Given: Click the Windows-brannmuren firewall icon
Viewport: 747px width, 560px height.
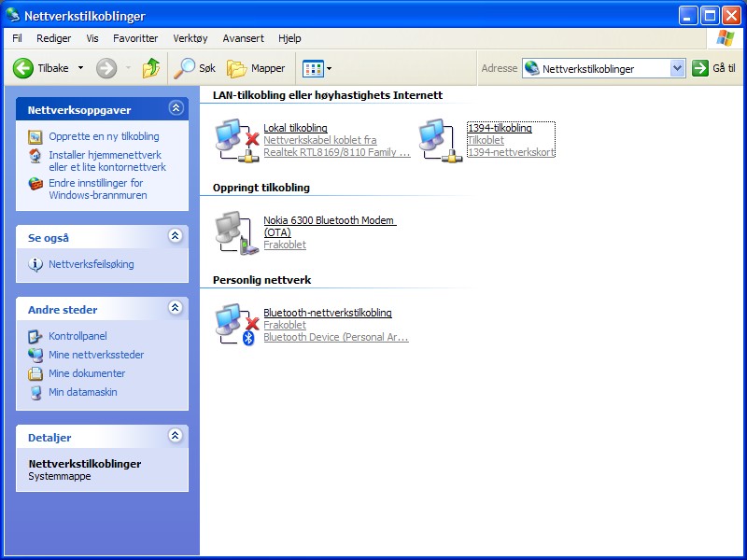Looking at the screenshot, I should point(35,184).
